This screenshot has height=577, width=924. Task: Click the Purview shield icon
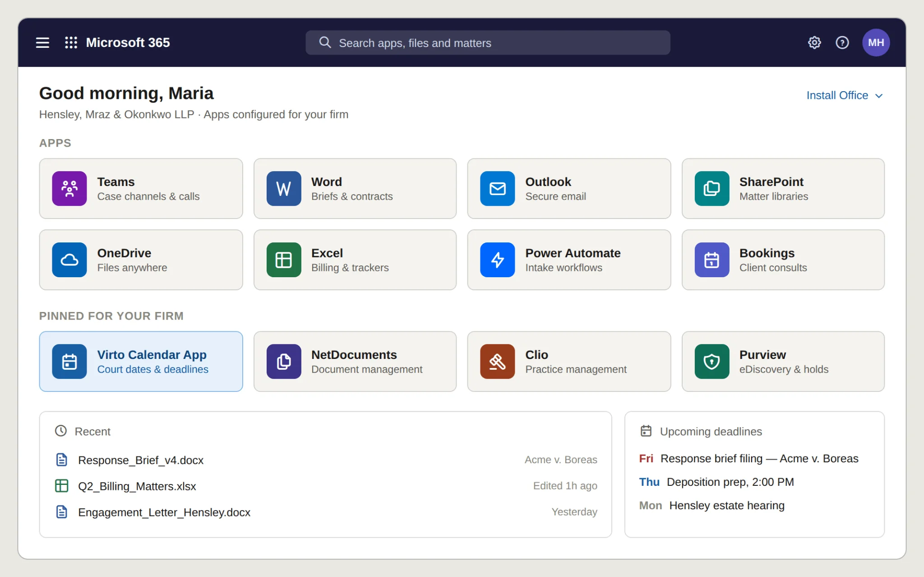pos(712,361)
